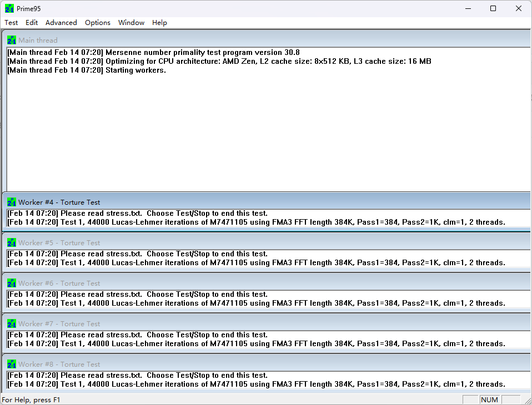The image size is (532, 405).
Task: Open the Edit menu
Action: tap(32, 23)
